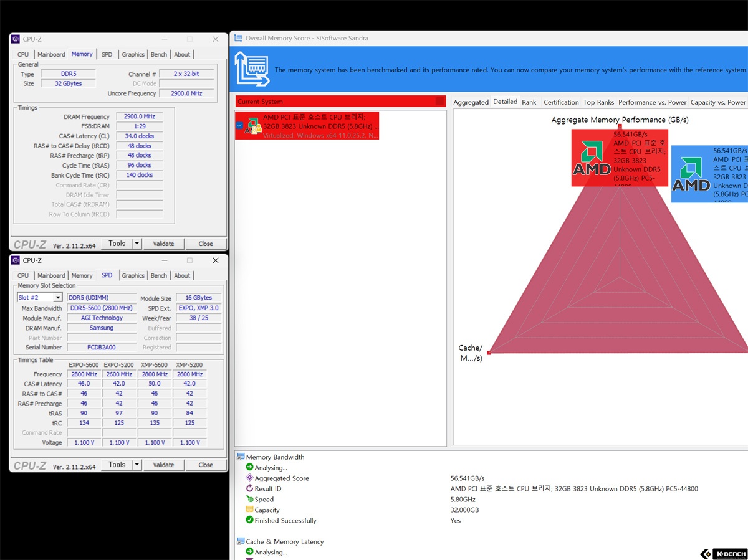Click the Result ID refresh icon

point(249,488)
